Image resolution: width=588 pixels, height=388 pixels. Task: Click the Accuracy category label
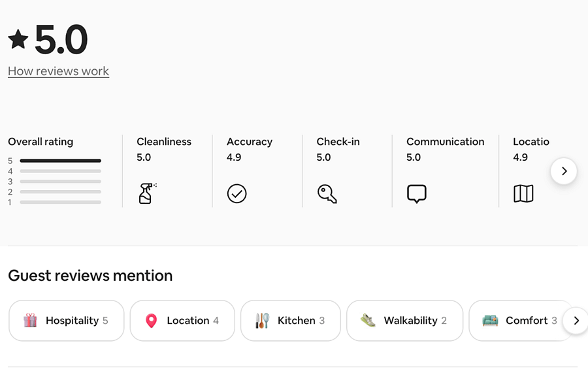click(250, 142)
